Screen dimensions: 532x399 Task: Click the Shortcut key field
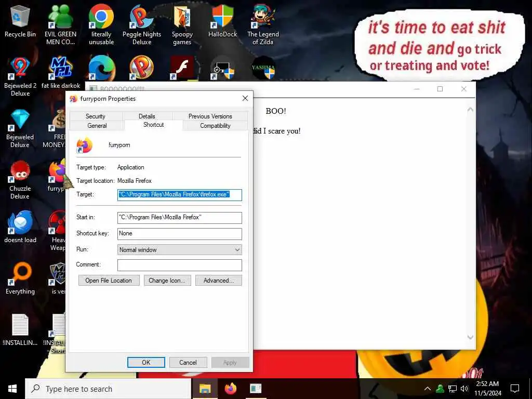coord(179,233)
